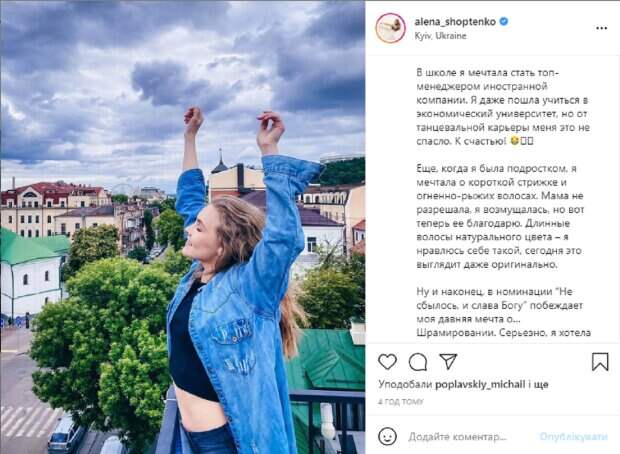The width and height of the screenshot is (620, 454).
Task: Click the post timestamp '4 год тому'
Action: 400,402
